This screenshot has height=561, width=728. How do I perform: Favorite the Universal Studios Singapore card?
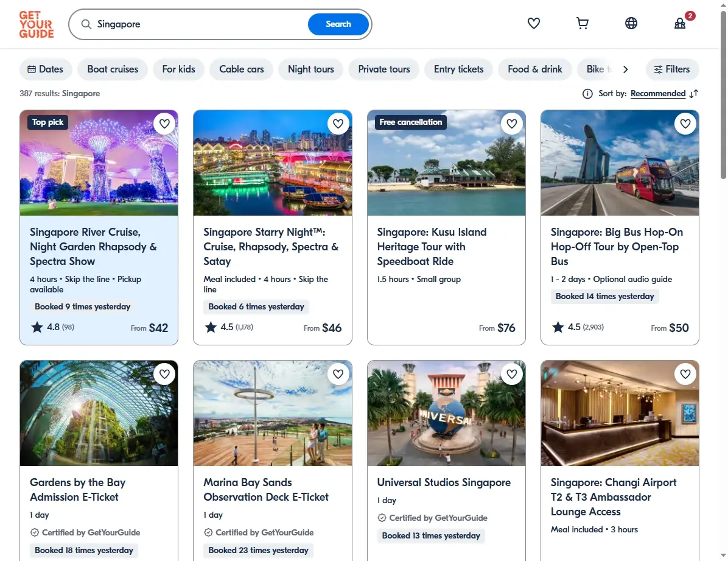(x=512, y=373)
